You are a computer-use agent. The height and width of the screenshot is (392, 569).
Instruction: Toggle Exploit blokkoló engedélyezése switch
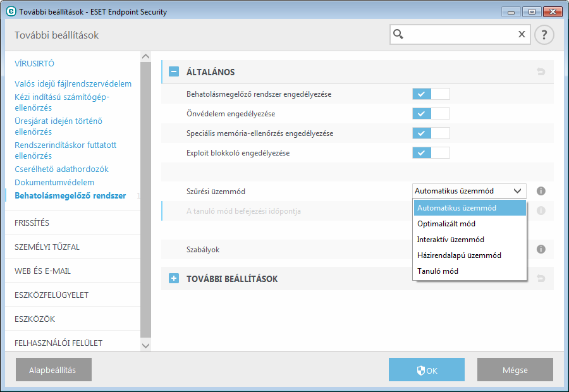click(431, 153)
